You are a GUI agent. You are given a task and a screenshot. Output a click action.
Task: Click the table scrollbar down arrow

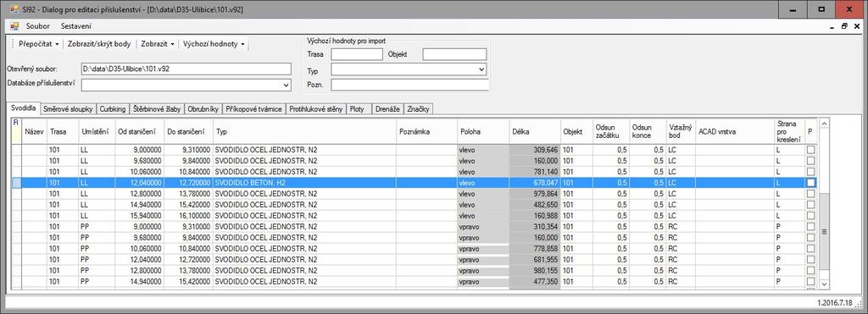(824, 284)
